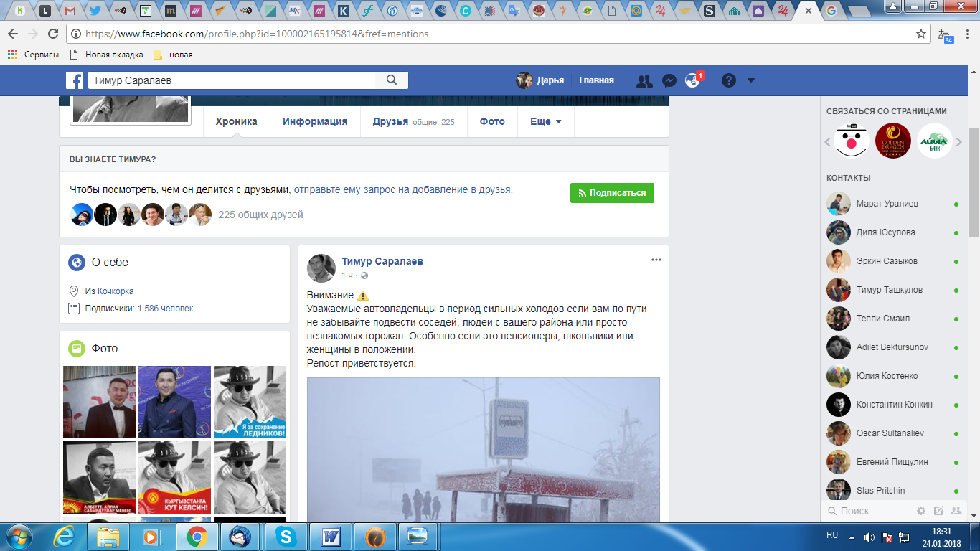Open the snowy bus stop post image
The height and width of the screenshot is (551, 980).
483,450
